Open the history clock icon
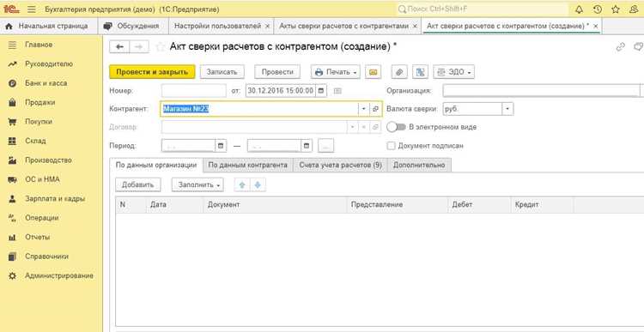The image size is (644, 332). (598, 9)
